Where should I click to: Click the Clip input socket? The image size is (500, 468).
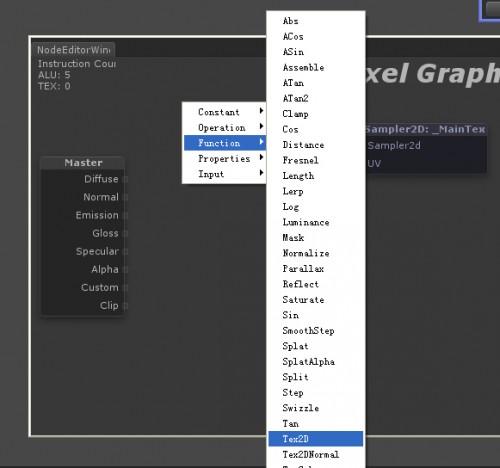(x=125, y=306)
